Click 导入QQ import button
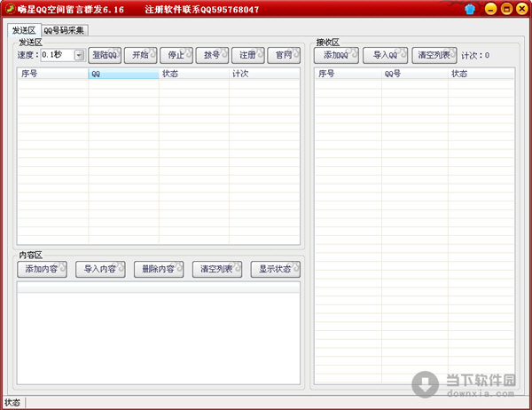This screenshot has height=410, width=532. [x=386, y=55]
